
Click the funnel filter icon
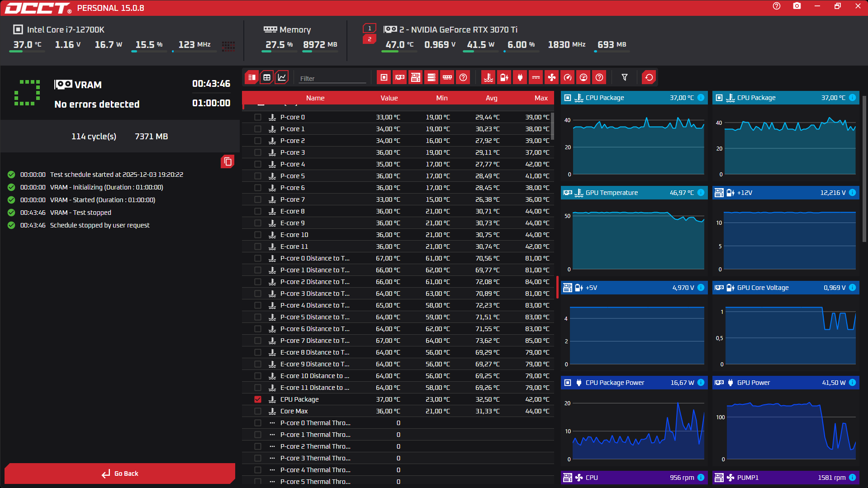pyautogui.click(x=625, y=77)
